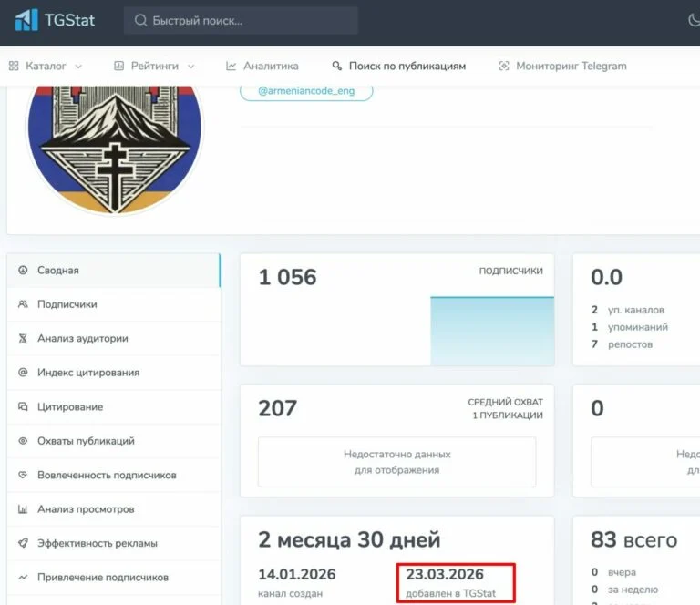Screen dimensions: 700x605
Task: Click the Подписчики sidebar icon
Action: [23, 304]
